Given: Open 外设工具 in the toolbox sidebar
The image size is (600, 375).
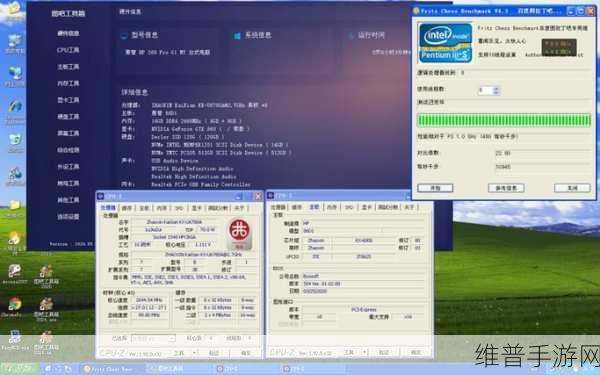Looking at the screenshot, I should 68,166.
